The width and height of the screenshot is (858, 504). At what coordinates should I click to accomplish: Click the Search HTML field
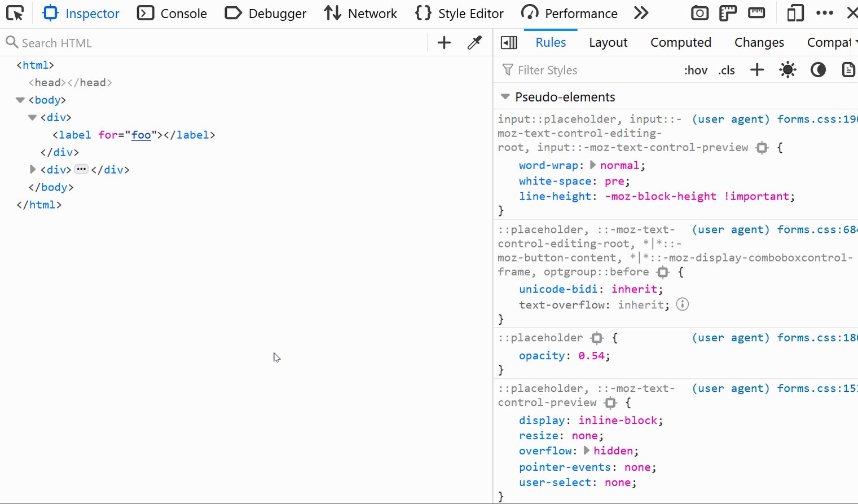tap(214, 43)
